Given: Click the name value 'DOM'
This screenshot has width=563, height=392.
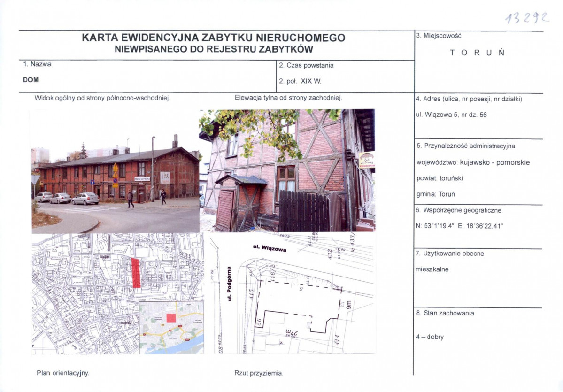Looking at the screenshot, I should (x=31, y=80).
